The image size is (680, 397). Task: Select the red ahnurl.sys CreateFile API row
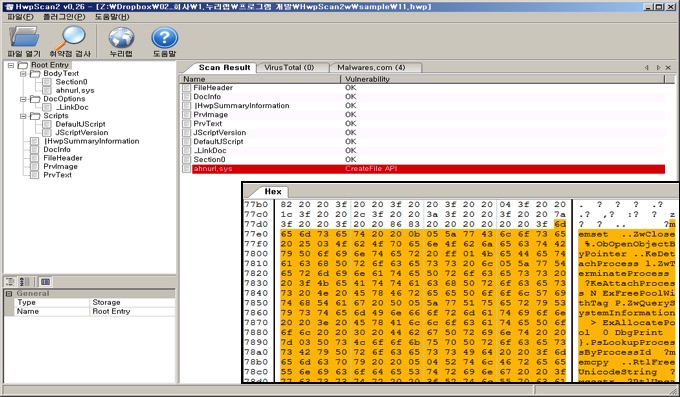pos(428,169)
